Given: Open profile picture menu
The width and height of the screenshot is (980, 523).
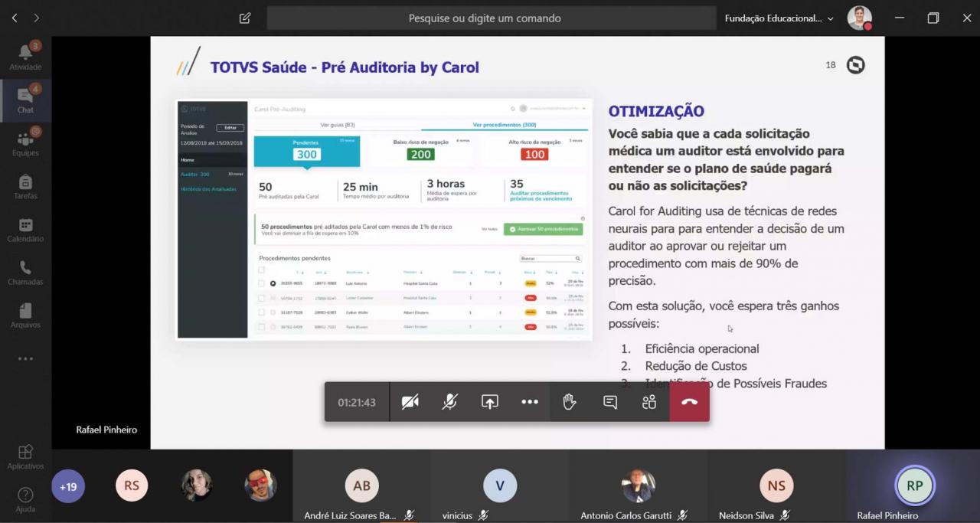Looking at the screenshot, I should pyautogui.click(x=859, y=18).
